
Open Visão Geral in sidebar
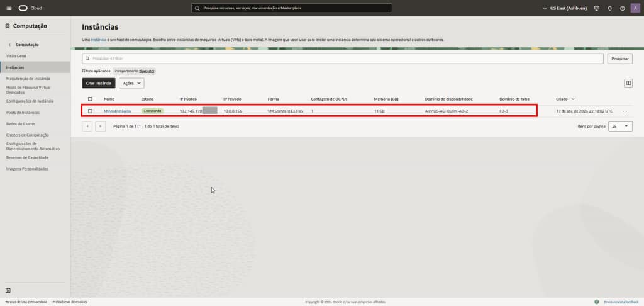(16, 56)
